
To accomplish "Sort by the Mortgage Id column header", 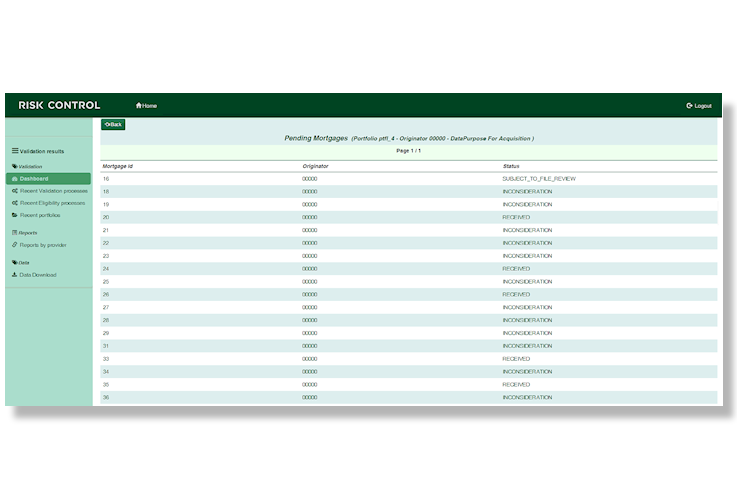I will click(118, 166).
